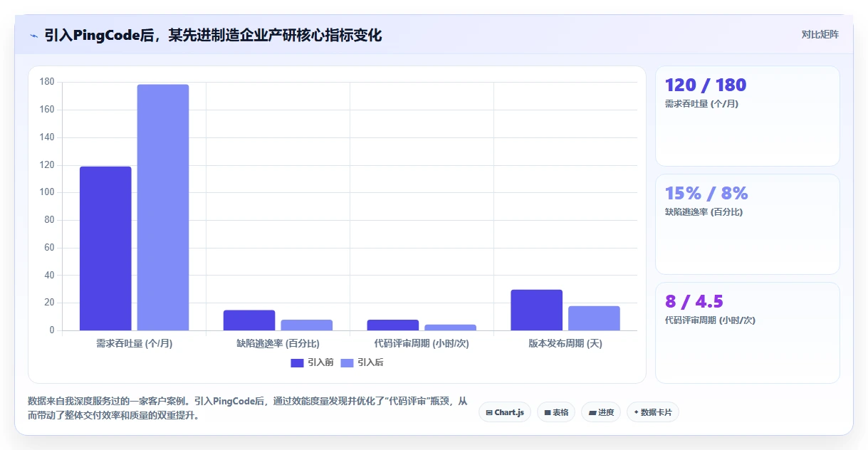868x450 pixels.
Task: Click the 引入前 bar for 代码评审周期
Action: coord(393,325)
